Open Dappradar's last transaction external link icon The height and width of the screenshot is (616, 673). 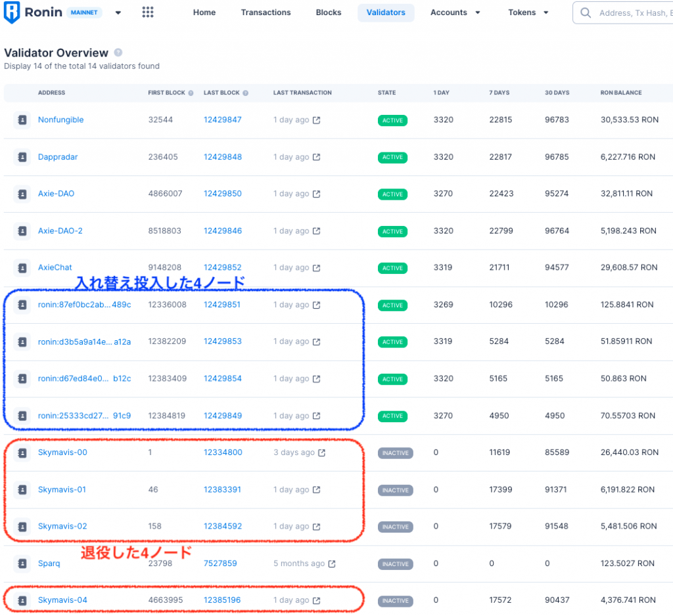point(316,157)
